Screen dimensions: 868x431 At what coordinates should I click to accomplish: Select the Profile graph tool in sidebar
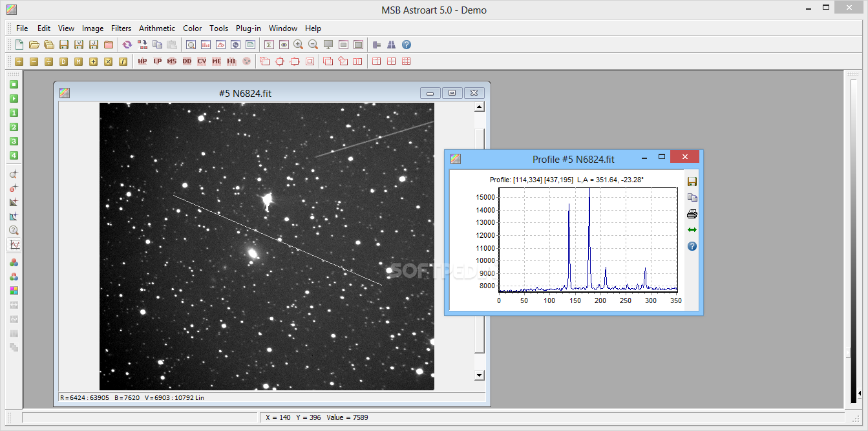coord(14,245)
